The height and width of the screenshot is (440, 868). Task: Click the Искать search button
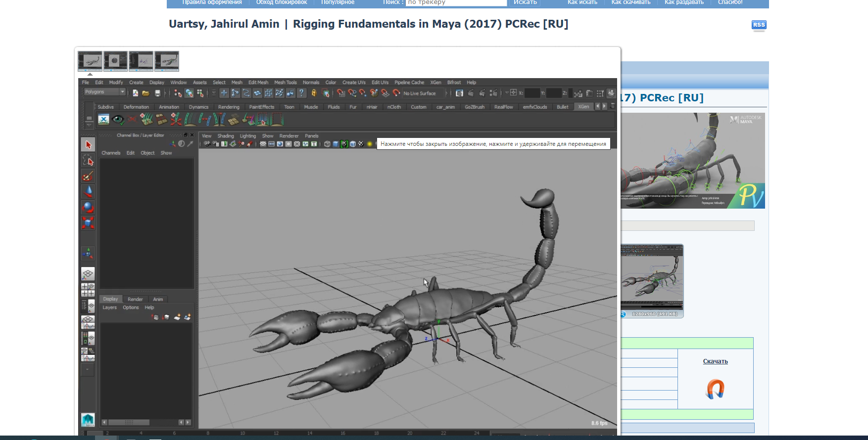525,2
